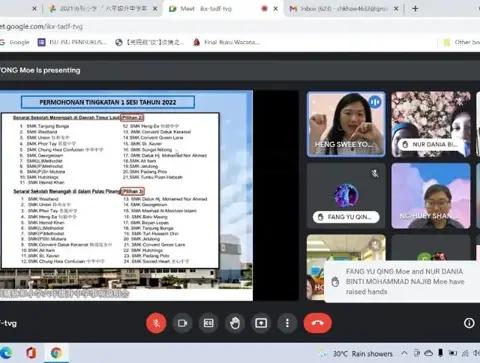Toggle the camera button

click(182, 323)
